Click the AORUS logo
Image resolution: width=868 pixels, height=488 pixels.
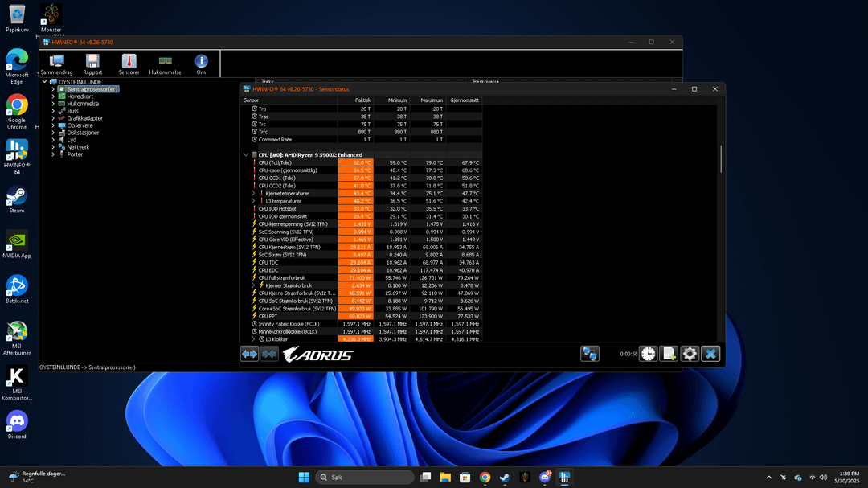[x=317, y=355]
